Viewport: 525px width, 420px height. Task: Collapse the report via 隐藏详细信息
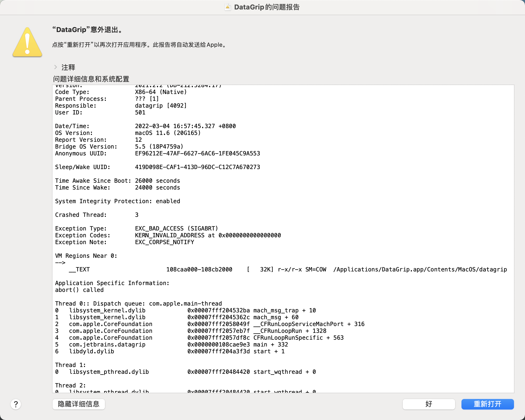pyautogui.click(x=78, y=404)
